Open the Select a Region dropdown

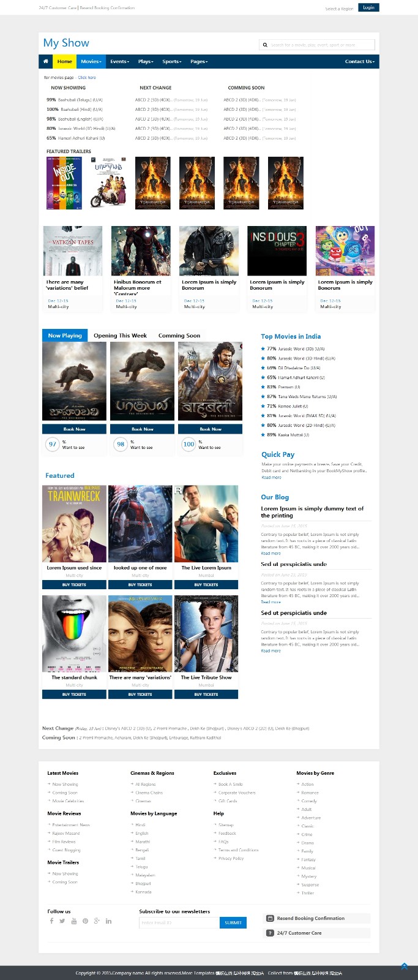339,9
